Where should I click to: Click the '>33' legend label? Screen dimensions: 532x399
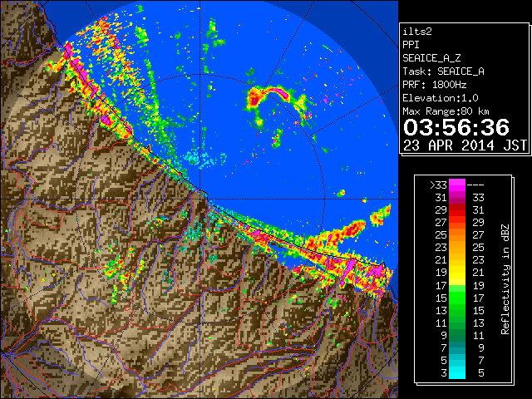point(438,185)
